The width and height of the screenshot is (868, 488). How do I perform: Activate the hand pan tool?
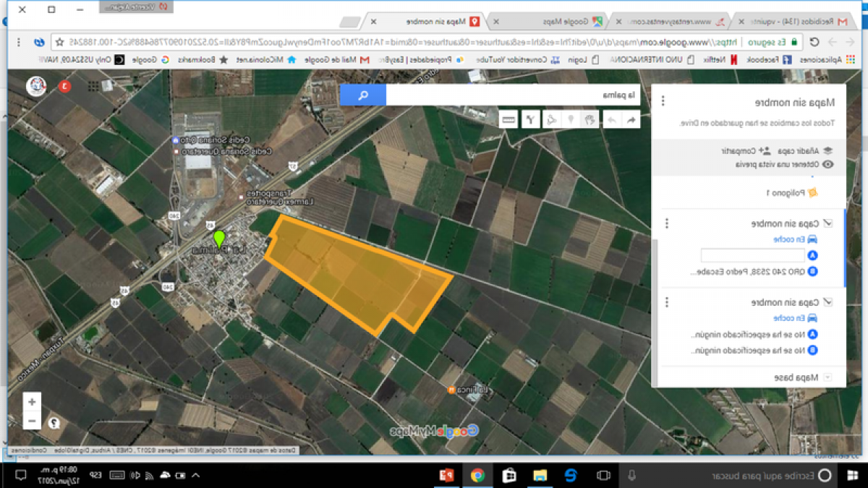[590, 119]
